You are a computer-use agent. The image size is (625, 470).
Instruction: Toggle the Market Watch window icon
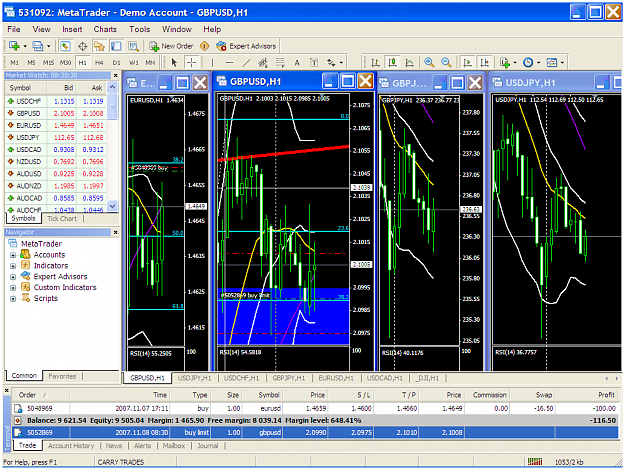(x=65, y=46)
